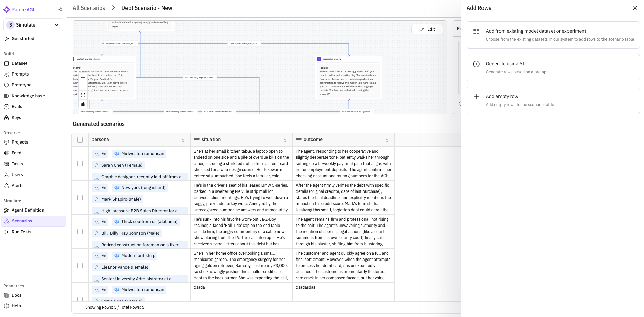Screen dimensions: 644x317
Task: Click the lock icon on the graph canvas
Action: click(83, 104)
